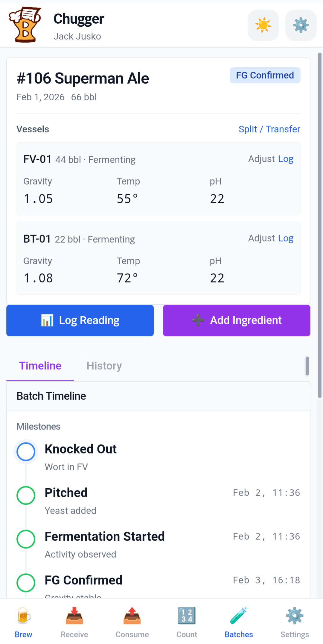Select the Batches test tube icon
The height and width of the screenshot is (644, 323).
click(x=239, y=615)
